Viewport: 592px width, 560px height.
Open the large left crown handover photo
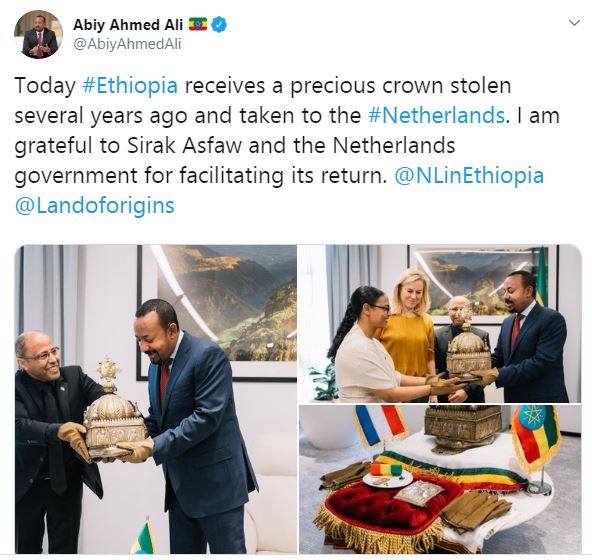point(156,399)
